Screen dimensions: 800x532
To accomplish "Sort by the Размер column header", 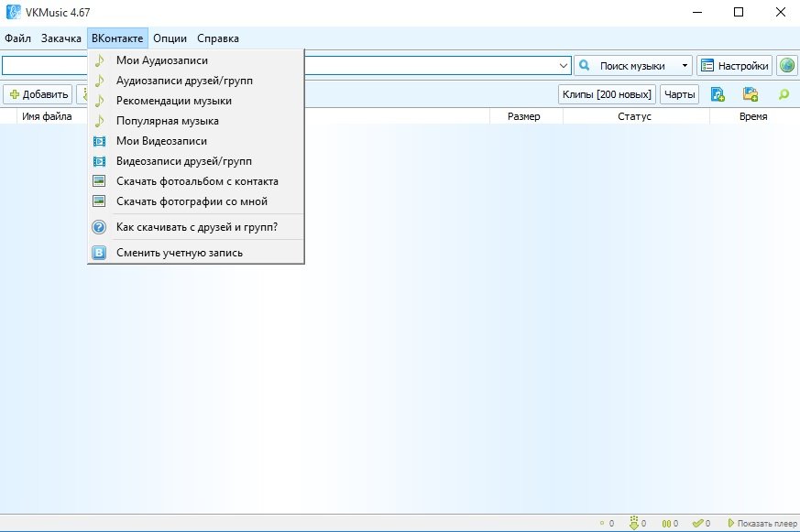I will pyautogui.click(x=526, y=116).
